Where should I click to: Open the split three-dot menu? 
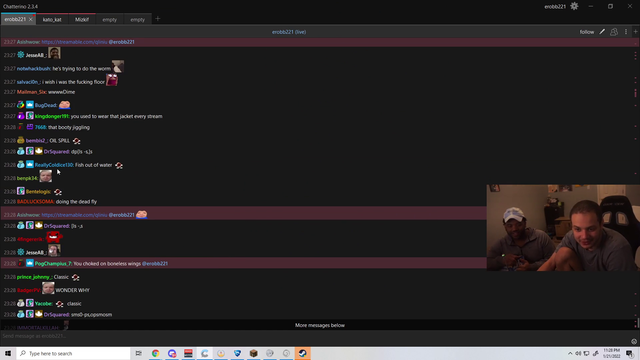pos(626,32)
